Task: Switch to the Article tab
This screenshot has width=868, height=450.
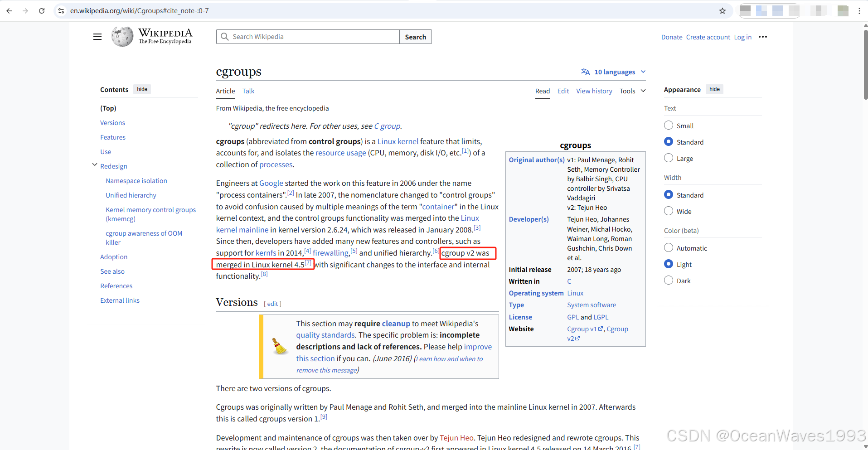Action: click(225, 91)
